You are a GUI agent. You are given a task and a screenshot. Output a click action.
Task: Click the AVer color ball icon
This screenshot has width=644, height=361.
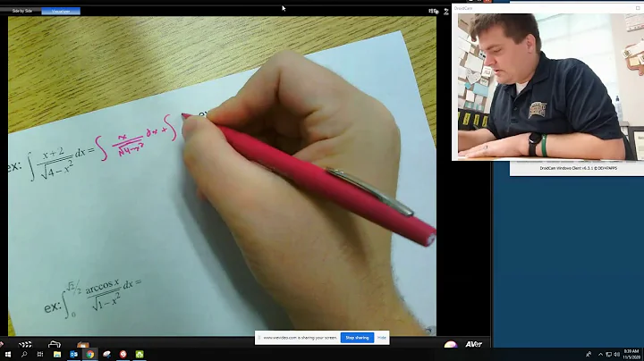tap(451, 344)
